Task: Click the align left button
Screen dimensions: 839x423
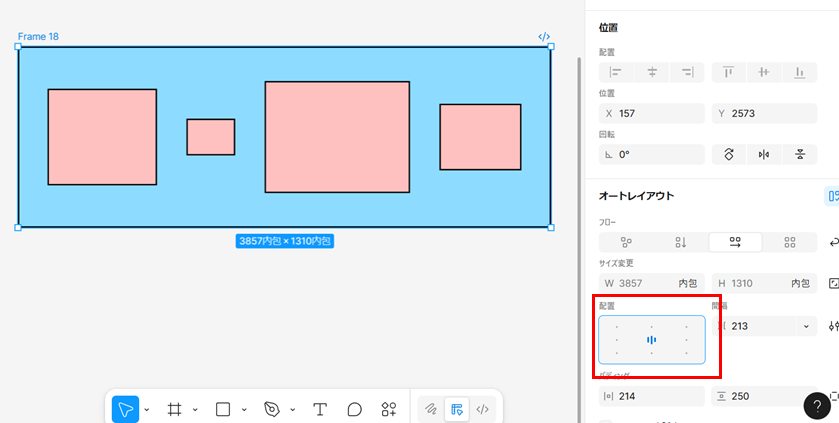Action: (x=616, y=72)
